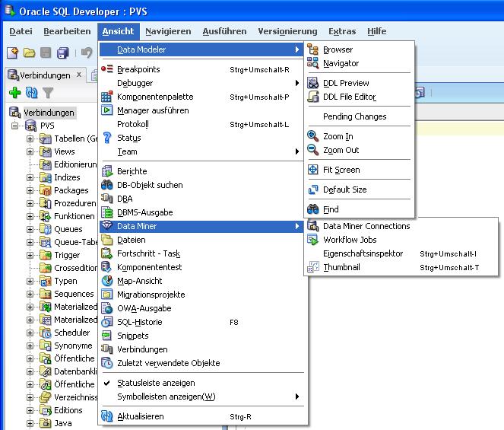The image size is (504, 430).
Task: Click the Workflow Jobs icon
Action: tap(312, 240)
